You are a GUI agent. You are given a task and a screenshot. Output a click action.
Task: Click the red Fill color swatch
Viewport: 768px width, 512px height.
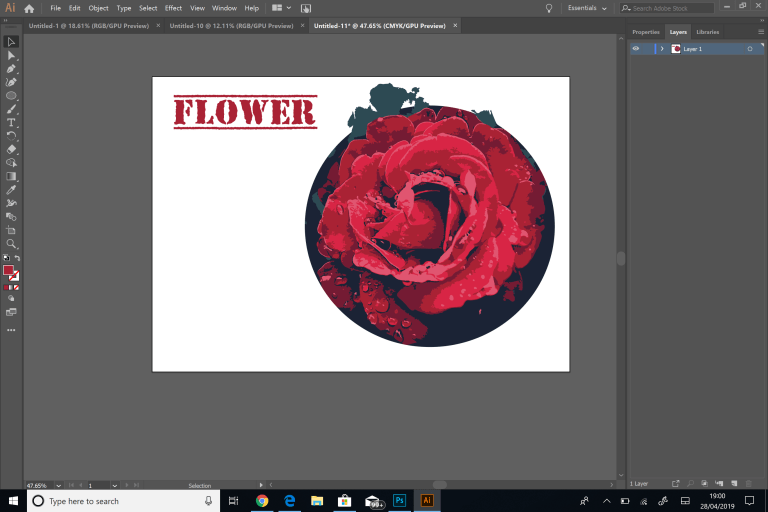click(x=8, y=270)
